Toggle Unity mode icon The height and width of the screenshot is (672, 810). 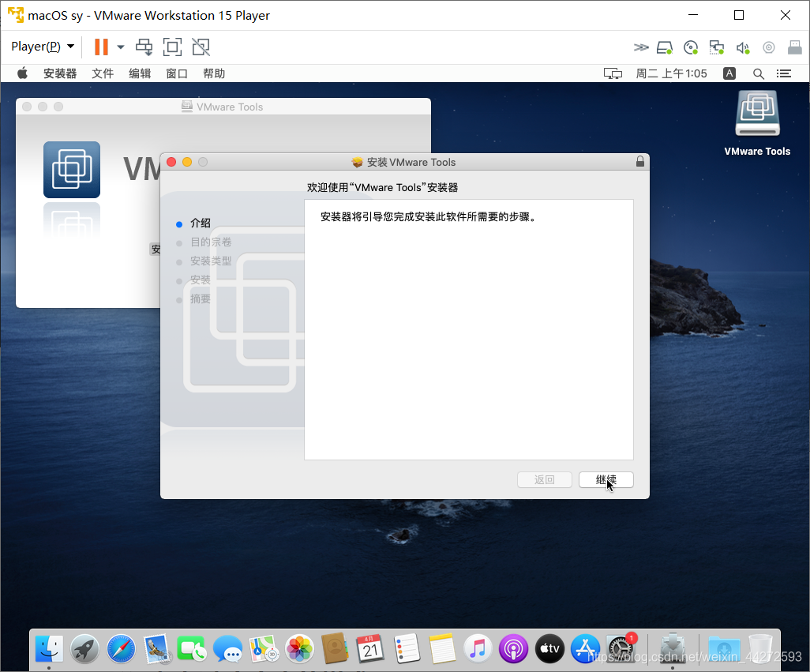(201, 47)
